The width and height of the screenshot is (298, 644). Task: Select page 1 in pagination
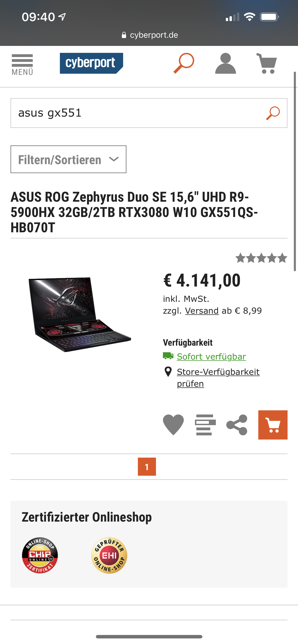[x=147, y=467]
